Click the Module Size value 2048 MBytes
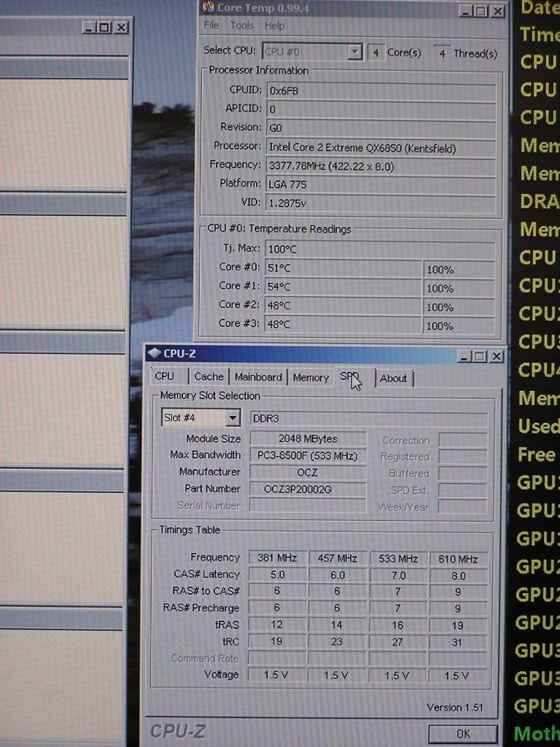The image size is (560, 747). [x=308, y=438]
